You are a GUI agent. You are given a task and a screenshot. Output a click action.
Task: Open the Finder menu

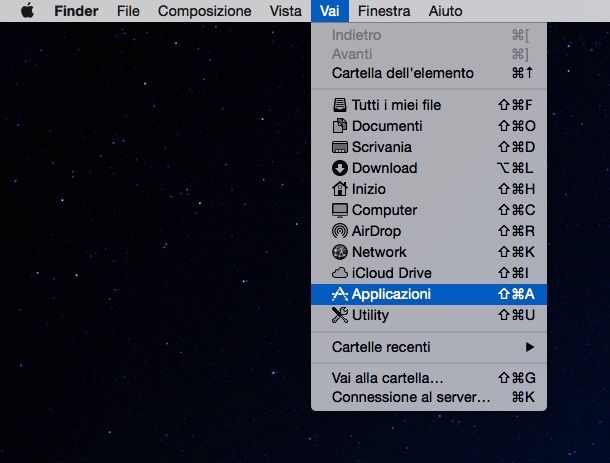pyautogui.click(x=76, y=11)
